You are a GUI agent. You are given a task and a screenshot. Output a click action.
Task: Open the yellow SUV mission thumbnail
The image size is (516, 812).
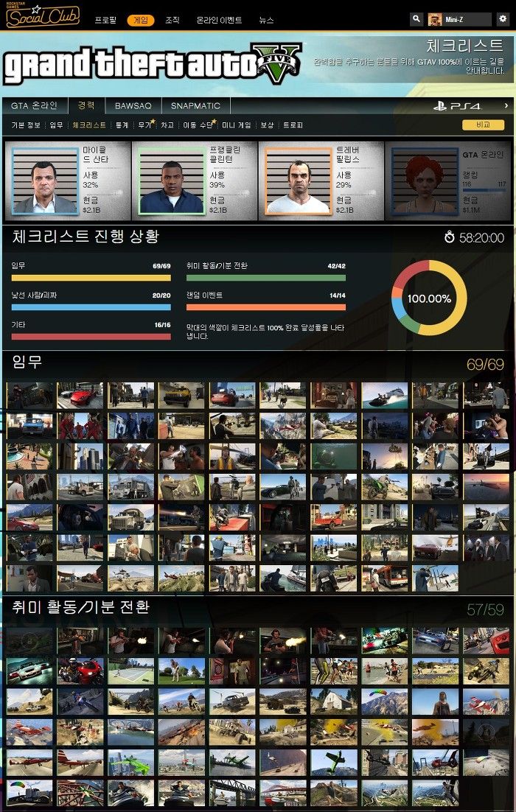click(181, 396)
